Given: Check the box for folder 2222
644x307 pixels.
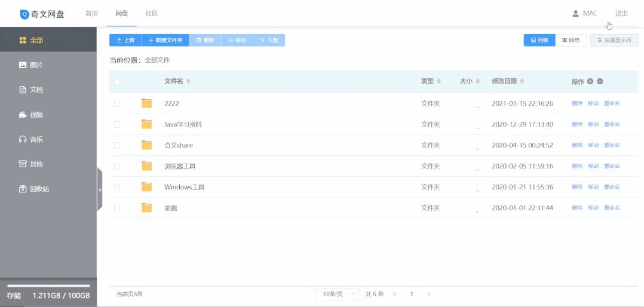Looking at the screenshot, I should click(117, 103).
